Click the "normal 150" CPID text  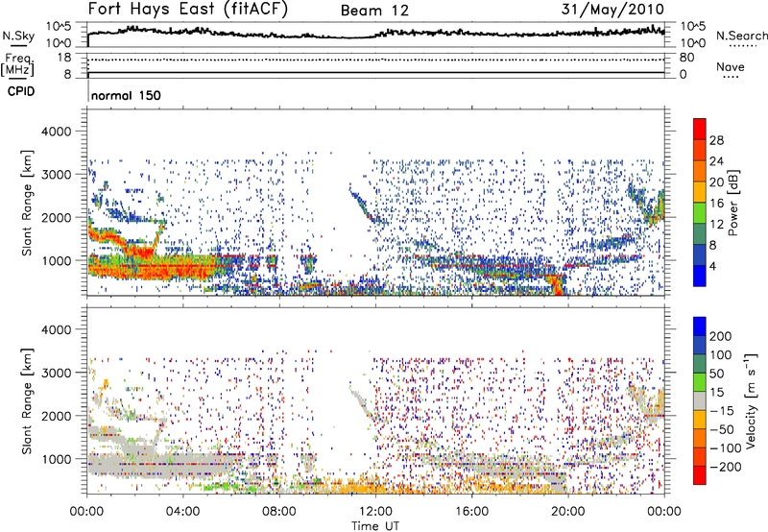pos(126,95)
